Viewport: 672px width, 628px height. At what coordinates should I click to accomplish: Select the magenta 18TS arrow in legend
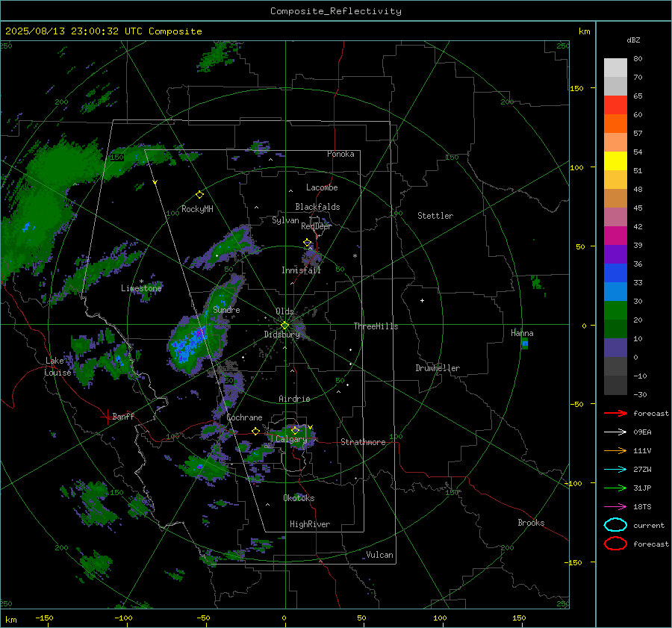(x=615, y=507)
